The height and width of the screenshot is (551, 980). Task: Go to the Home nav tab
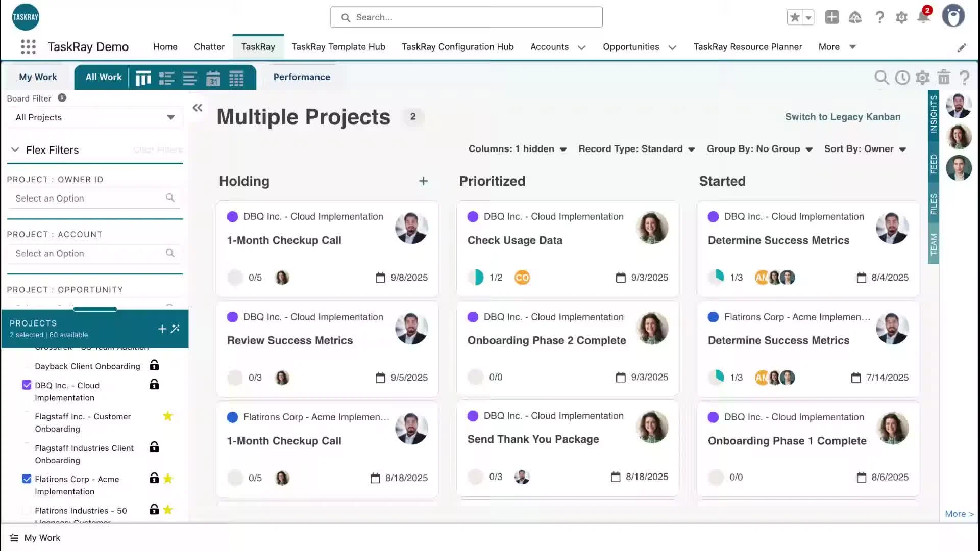[165, 47]
